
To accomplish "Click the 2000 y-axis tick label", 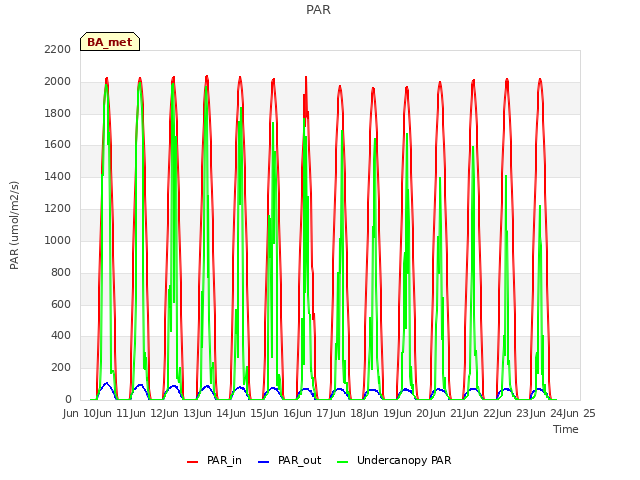I will pyautogui.click(x=58, y=81).
